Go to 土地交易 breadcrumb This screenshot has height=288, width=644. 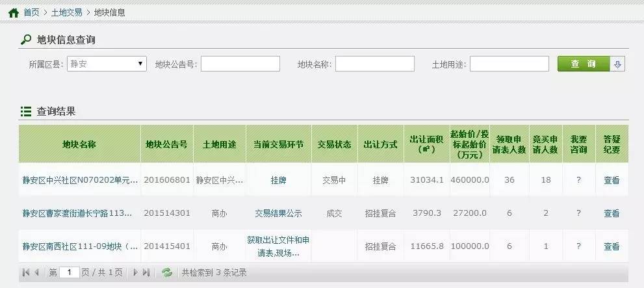point(66,13)
